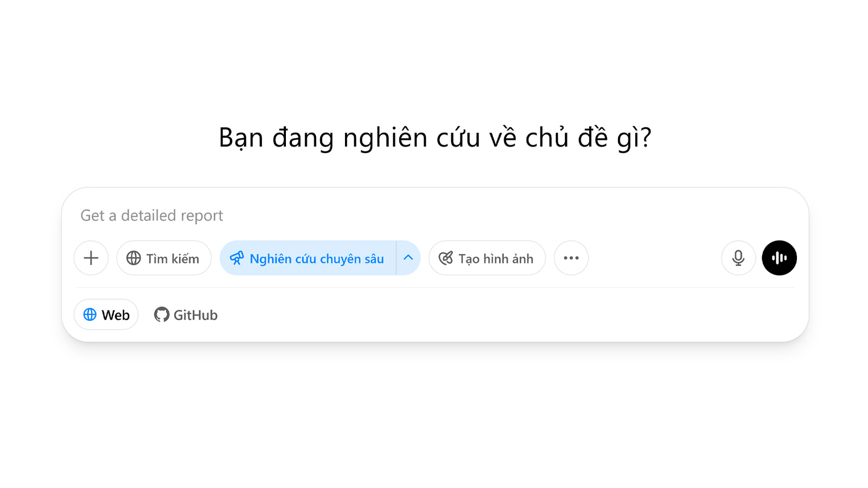This screenshot has width=868, height=488.
Task: Click the heading 'Bạn đang nghiên cứu về chủ đề gì?'
Action: click(435, 137)
